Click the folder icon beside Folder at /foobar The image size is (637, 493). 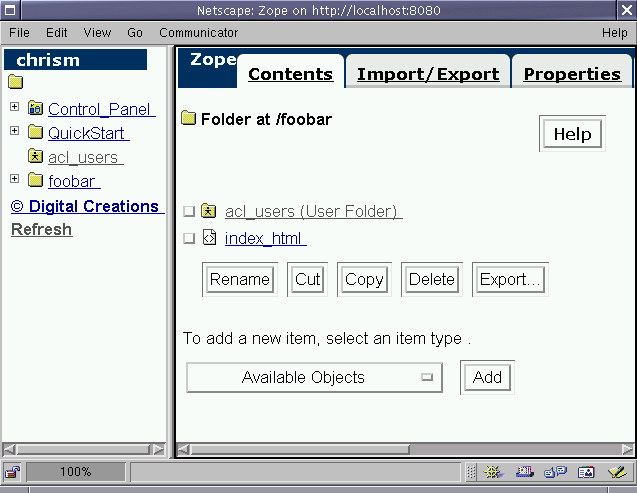tap(188, 118)
